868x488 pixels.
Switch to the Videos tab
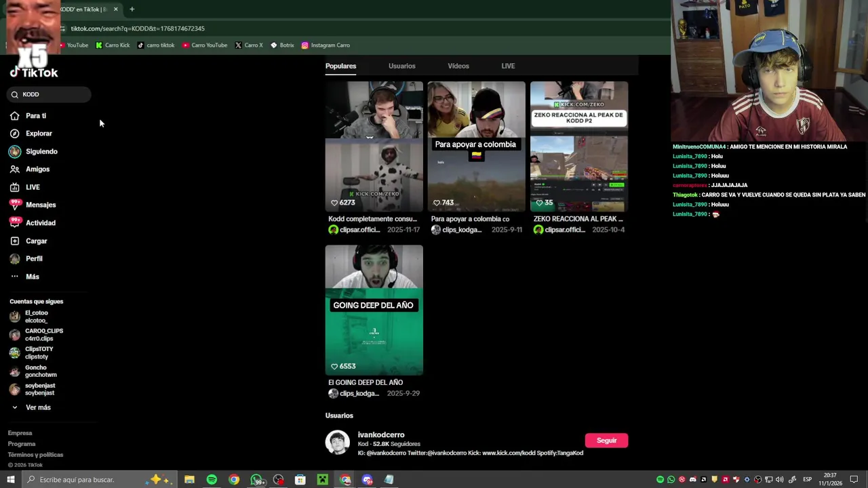click(458, 66)
